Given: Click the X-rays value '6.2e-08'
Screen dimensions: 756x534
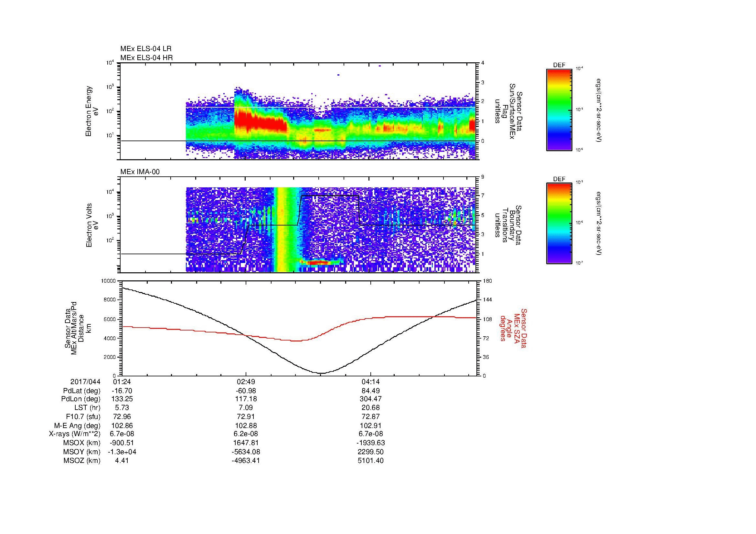Looking at the screenshot, I should click(246, 434).
